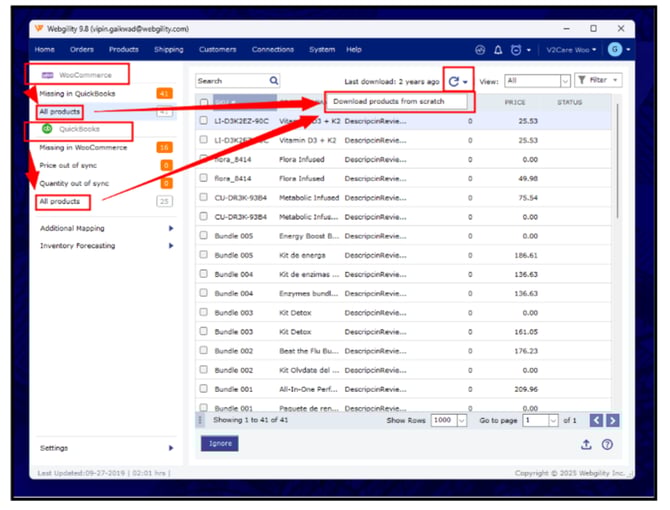670x510 pixels.
Task: Open the Connections menu
Action: (272, 49)
